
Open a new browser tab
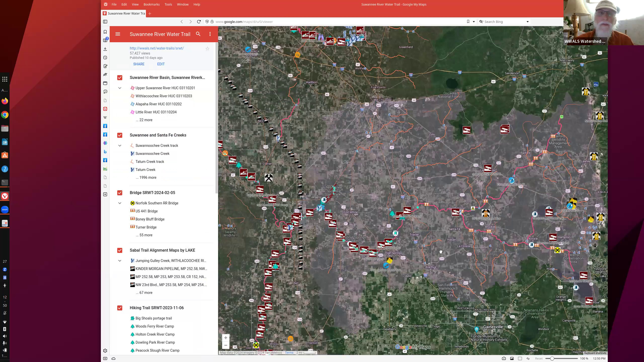(150, 14)
